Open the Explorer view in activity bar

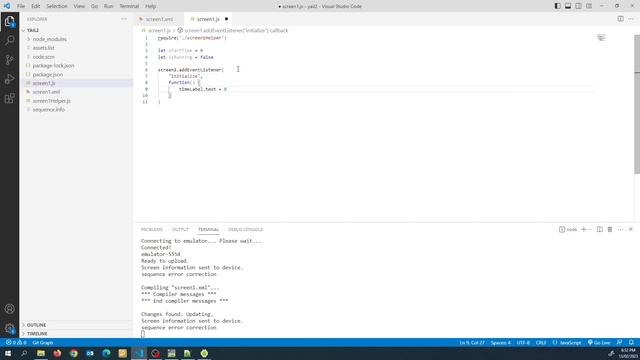[9, 21]
